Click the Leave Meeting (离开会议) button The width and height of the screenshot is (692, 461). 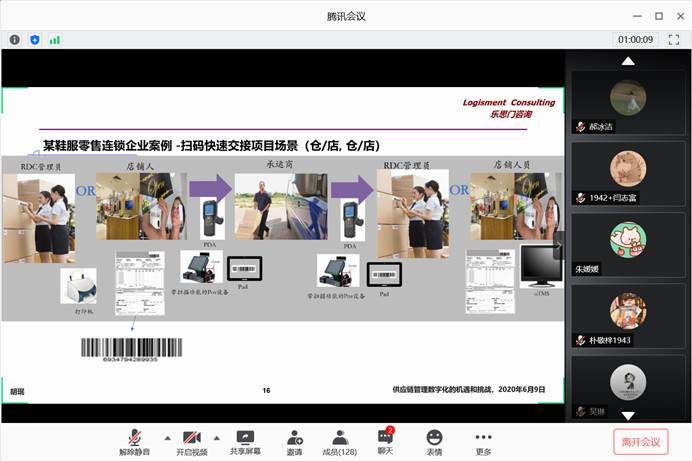tap(640, 441)
